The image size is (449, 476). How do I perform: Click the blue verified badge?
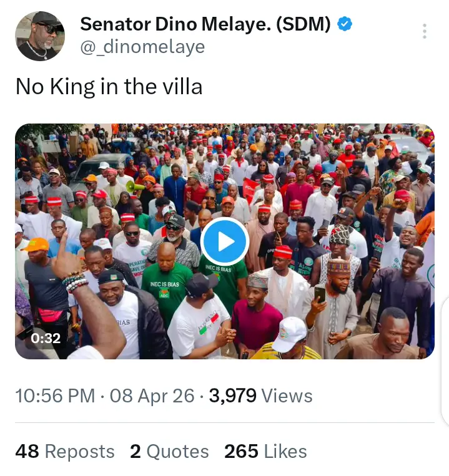click(x=345, y=24)
